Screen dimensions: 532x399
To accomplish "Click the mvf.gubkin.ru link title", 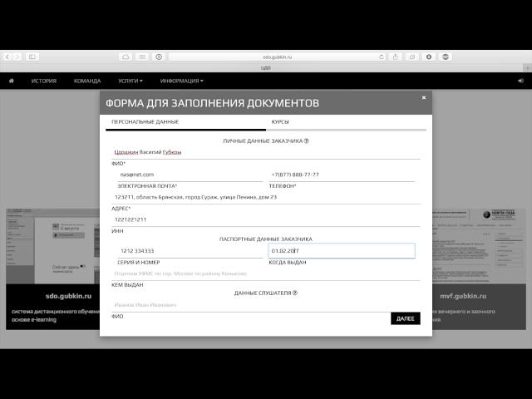I will (463, 296).
